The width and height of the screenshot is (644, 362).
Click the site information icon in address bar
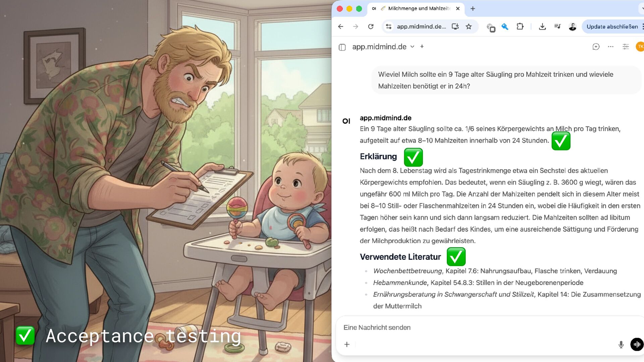[388, 26]
